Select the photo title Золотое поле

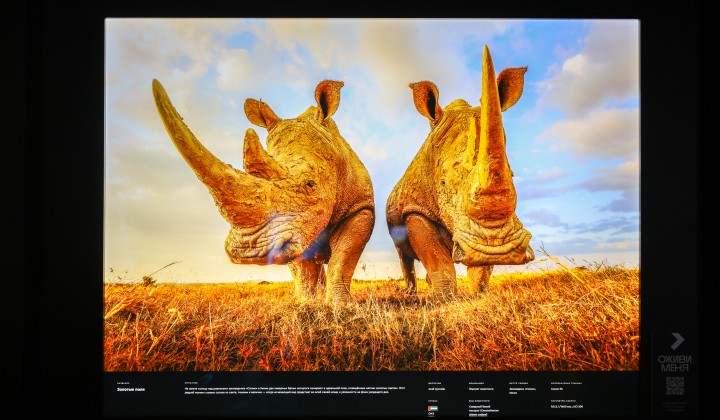pyautogui.click(x=132, y=388)
